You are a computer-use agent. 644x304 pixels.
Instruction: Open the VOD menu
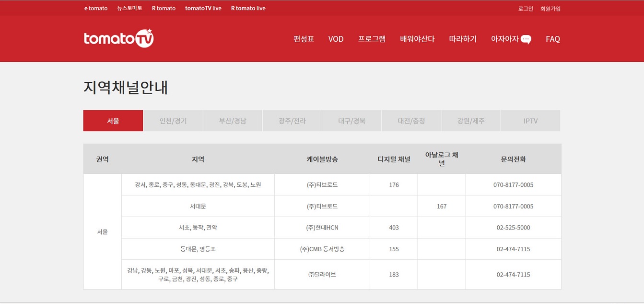[336, 39]
